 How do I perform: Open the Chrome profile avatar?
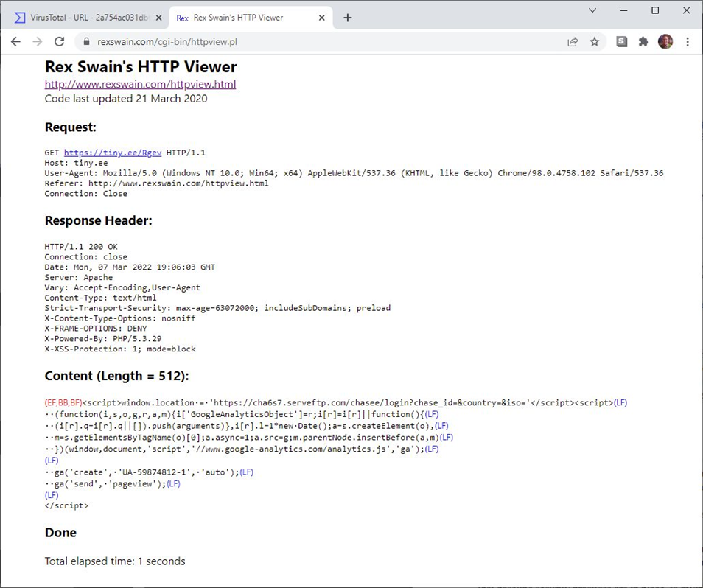point(665,42)
